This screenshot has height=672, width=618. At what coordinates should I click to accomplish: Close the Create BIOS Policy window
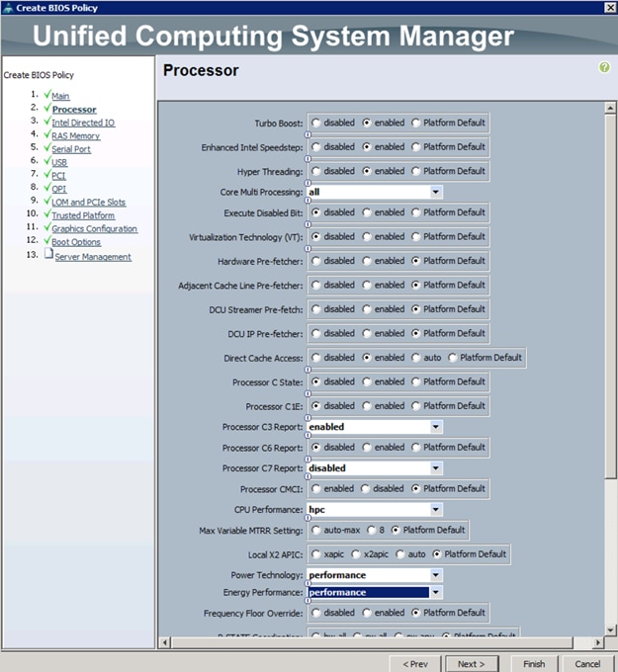(x=610, y=7)
